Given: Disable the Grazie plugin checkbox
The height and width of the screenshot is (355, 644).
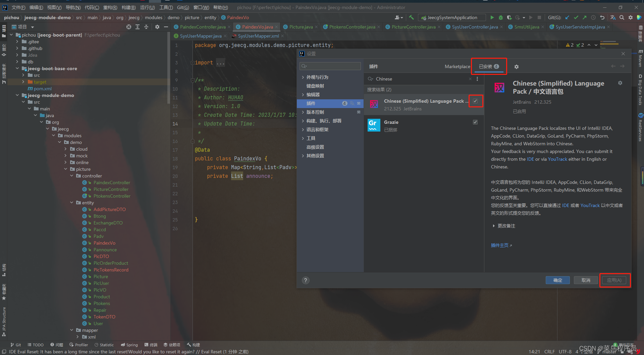Looking at the screenshot, I should pyautogui.click(x=475, y=122).
